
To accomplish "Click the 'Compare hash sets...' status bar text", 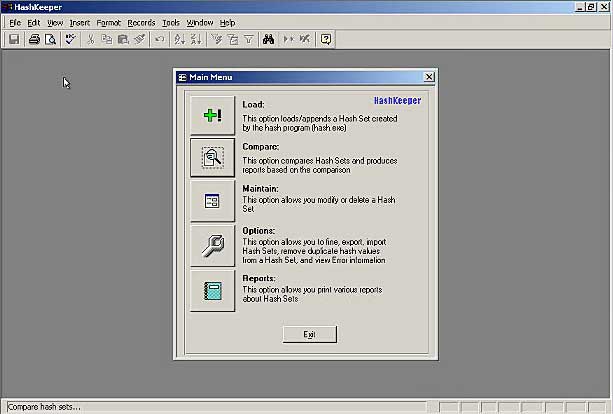I will click(44, 407).
